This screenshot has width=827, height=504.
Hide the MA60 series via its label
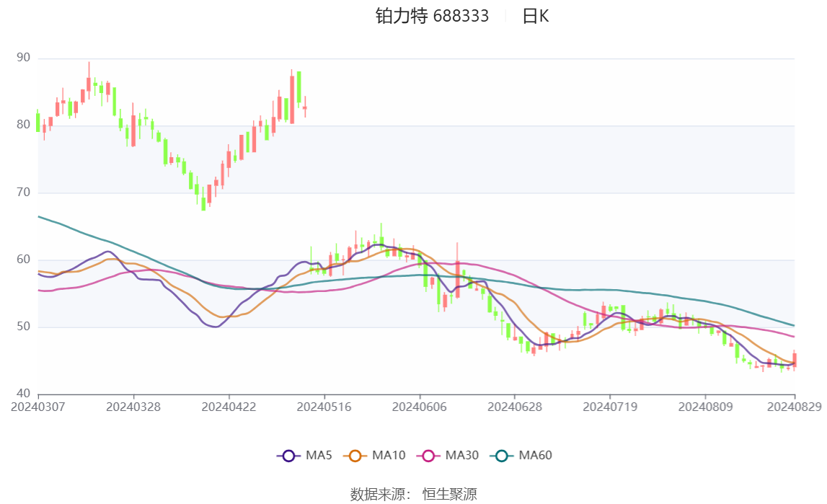(x=535, y=456)
